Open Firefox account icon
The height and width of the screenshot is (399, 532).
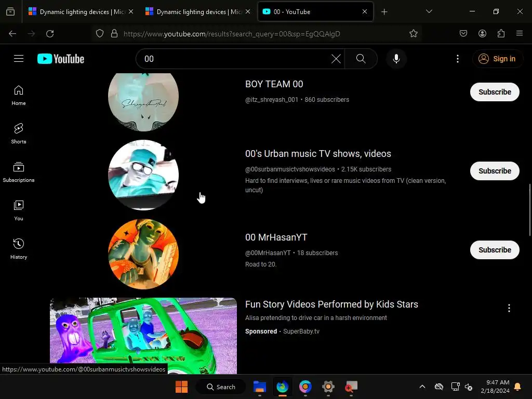[x=482, y=34]
